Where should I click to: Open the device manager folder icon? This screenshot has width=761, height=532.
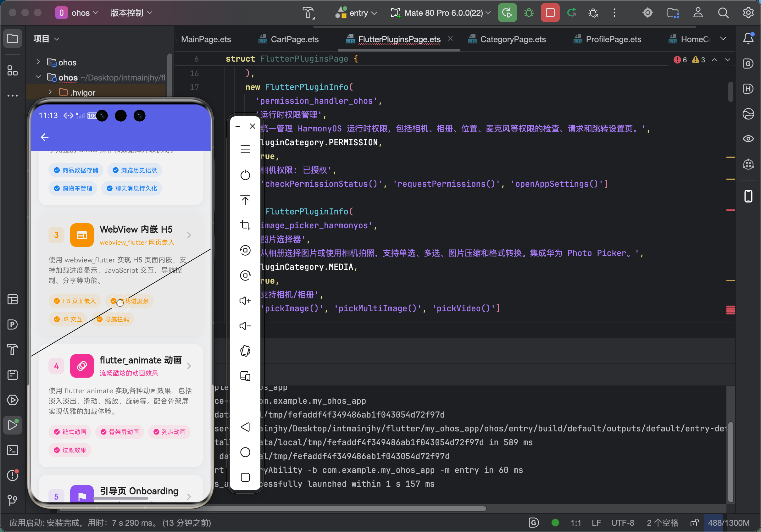[x=673, y=13]
